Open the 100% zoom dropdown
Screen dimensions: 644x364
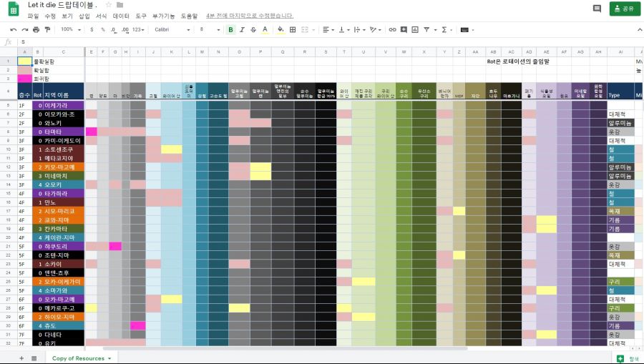70,29
